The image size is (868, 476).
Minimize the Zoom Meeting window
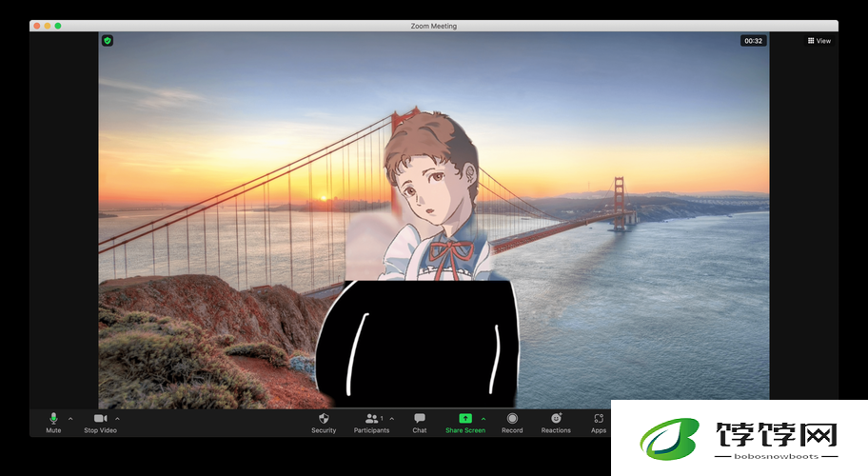(47, 26)
